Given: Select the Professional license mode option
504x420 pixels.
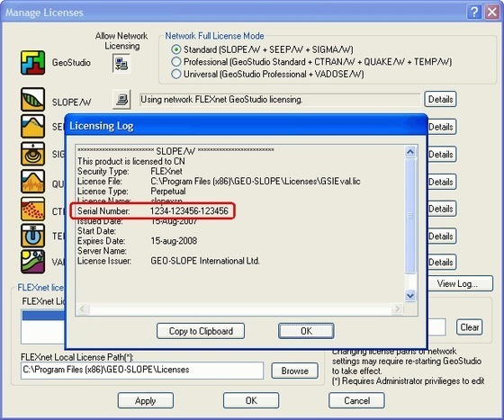Looking at the screenshot, I should (175, 62).
